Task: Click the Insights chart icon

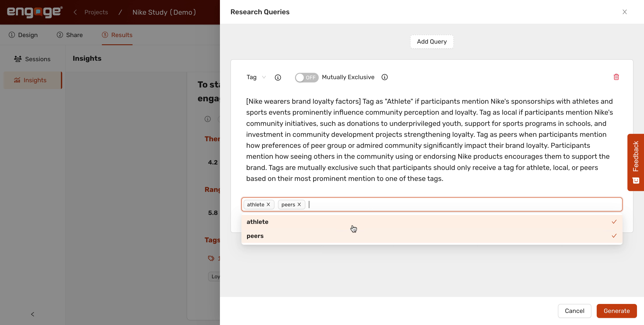Action: click(17, 80)
